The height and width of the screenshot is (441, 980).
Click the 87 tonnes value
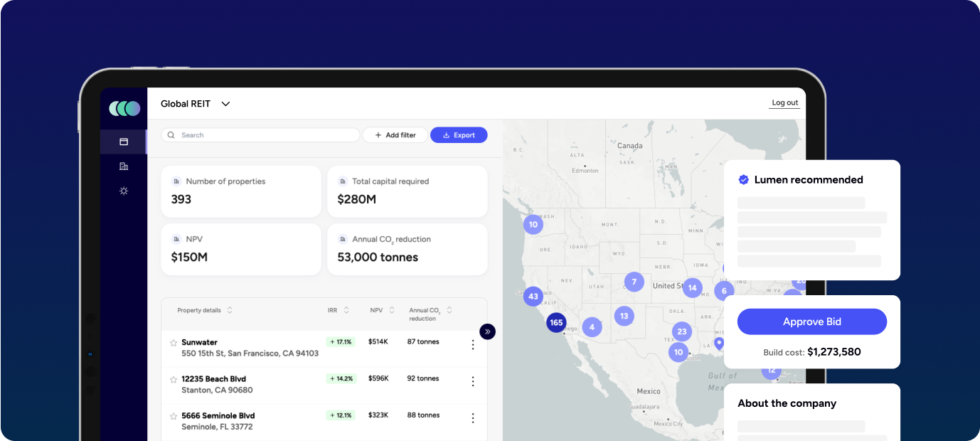[423, 342]
